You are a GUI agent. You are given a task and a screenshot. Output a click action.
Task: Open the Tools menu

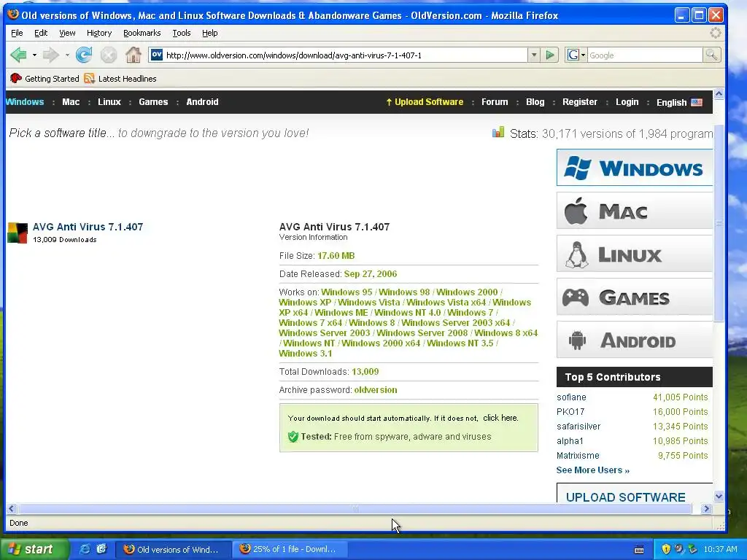[x=182, y=33]
